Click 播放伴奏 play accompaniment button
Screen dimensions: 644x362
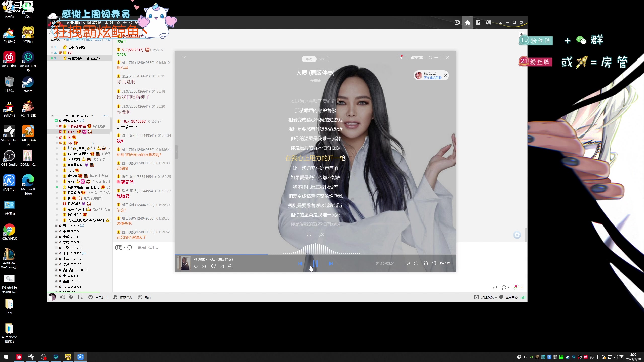coord(123,297)
